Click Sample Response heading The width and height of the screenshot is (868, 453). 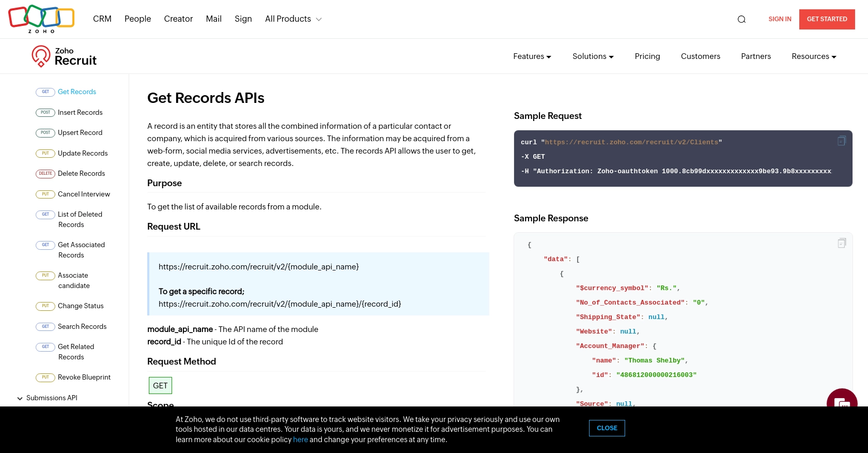pyautogui.click(x=551, y=219)
